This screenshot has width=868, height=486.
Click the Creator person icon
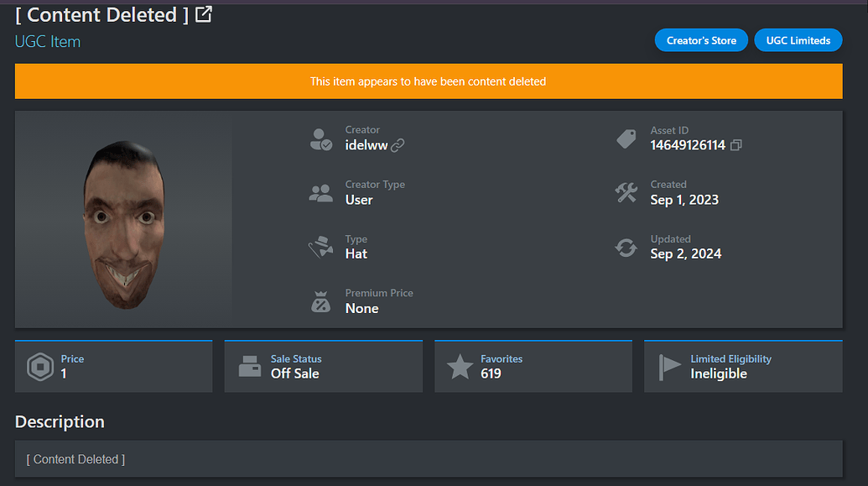click(x=321, y=139)
